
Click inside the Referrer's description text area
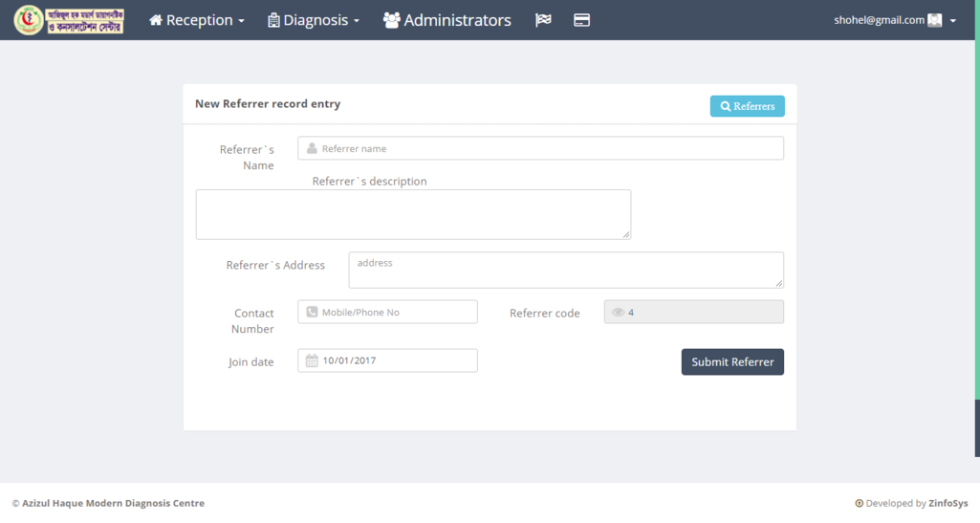click(413, 214)
